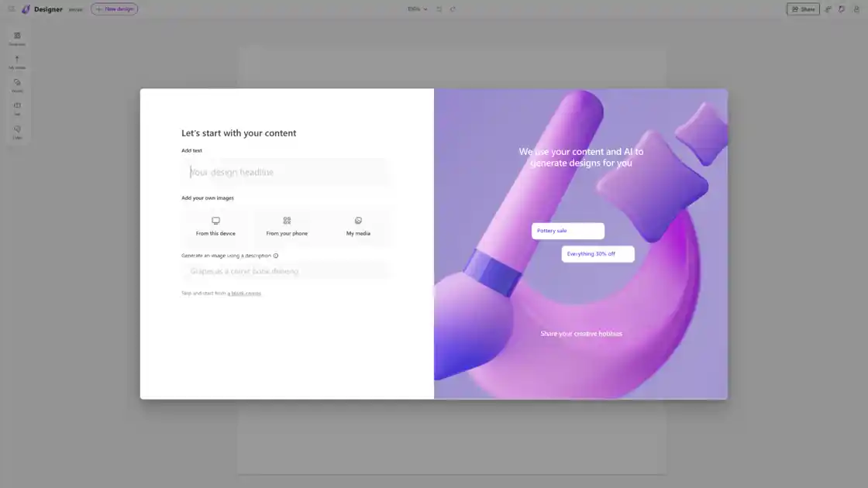Click the info icon beside Generate an image
The width and height of the screenshot is (868, 488).
[x=276, y=256]
